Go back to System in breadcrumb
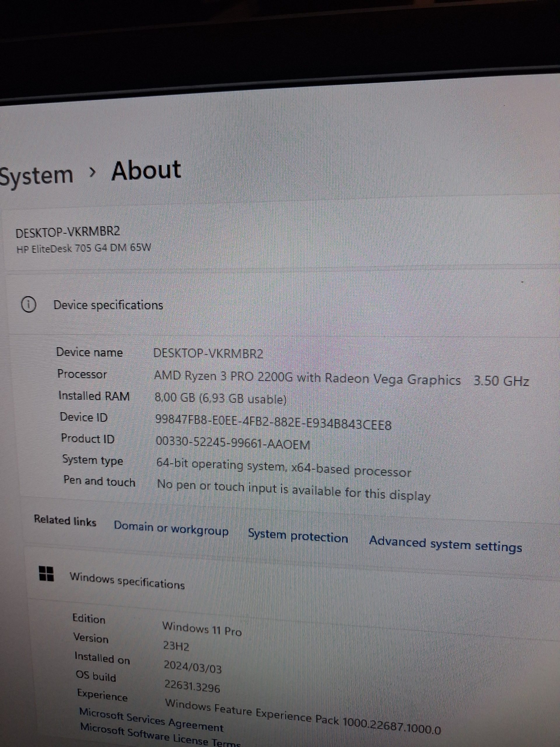 pos(36,176)
